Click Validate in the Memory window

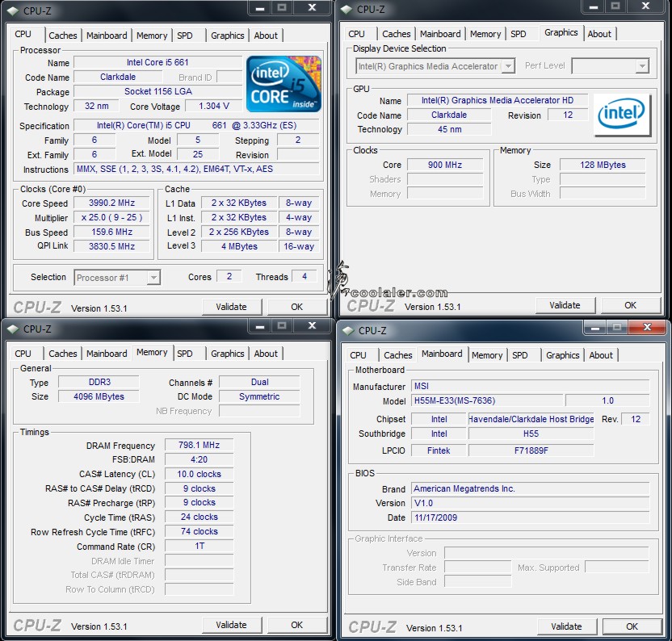(x=232, y=625)
